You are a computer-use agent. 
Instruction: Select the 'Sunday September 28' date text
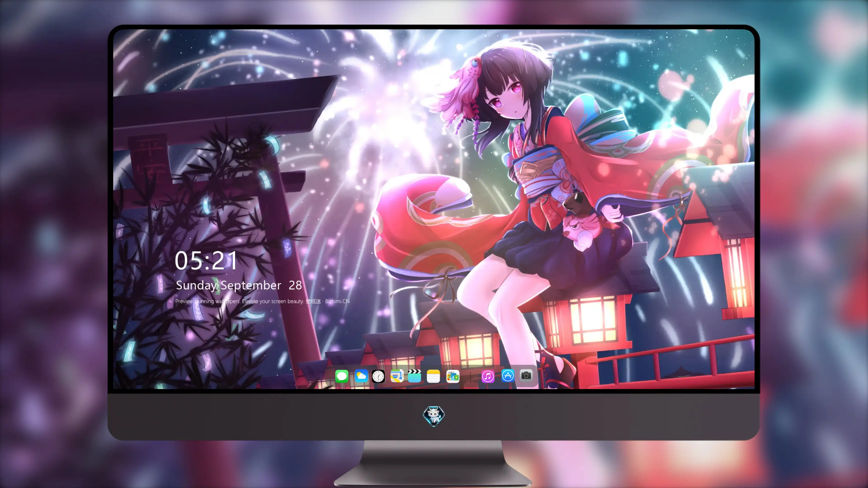click(x=239, y=286)
